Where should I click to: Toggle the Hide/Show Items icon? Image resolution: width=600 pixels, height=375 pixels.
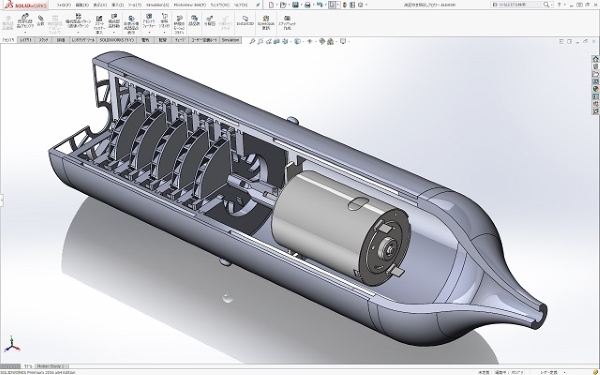pyautogui.click(x=310, y=41)
